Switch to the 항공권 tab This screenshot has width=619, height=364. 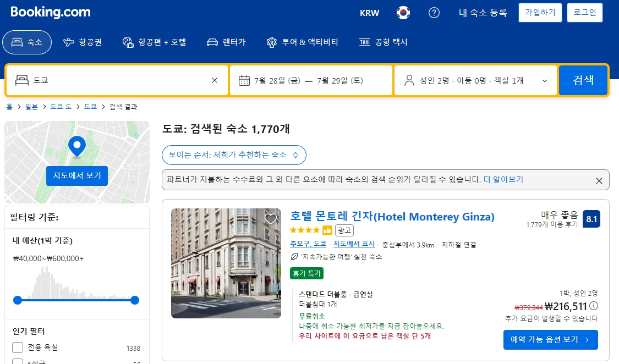[x=83, y=42]
